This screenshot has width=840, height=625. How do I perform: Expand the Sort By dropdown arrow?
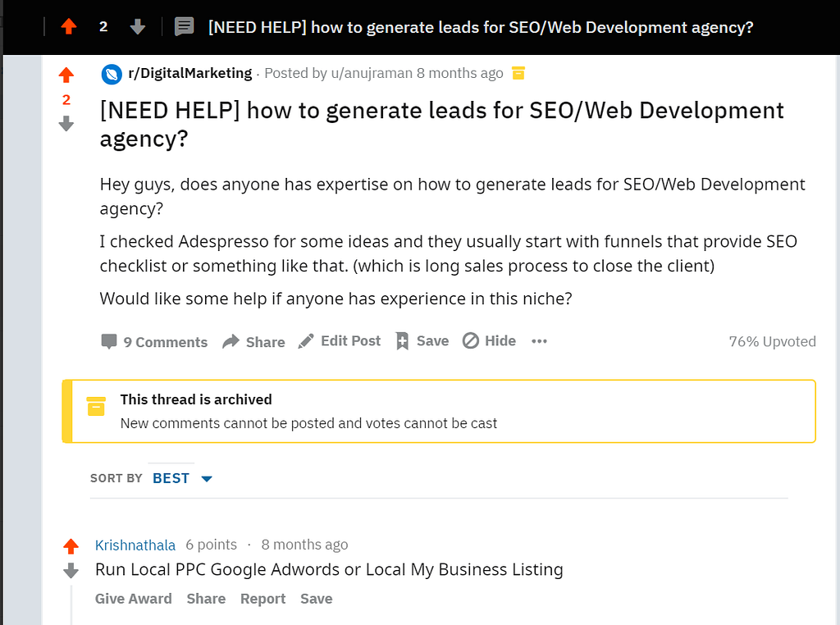tap(207, 479)
